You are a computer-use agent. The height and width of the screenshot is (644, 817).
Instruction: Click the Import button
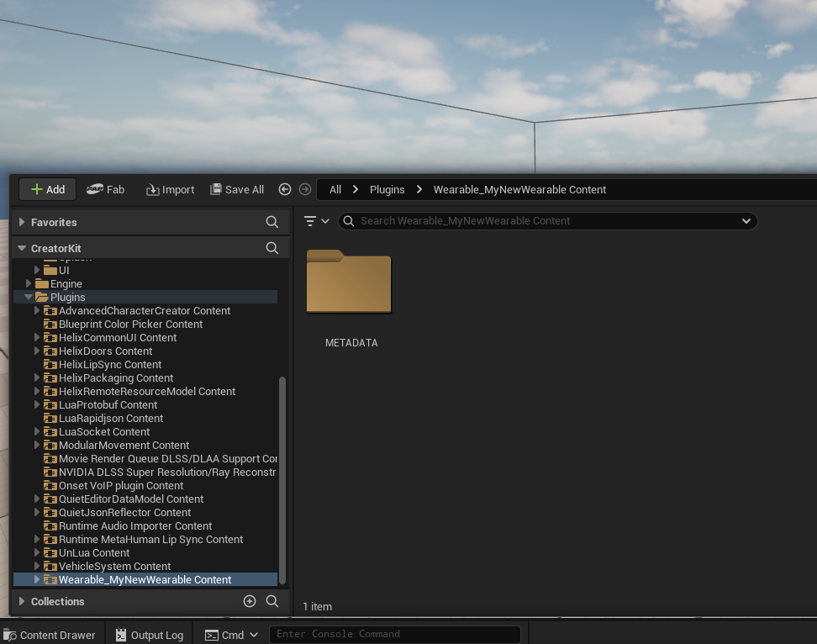click(x=170, y=189)
